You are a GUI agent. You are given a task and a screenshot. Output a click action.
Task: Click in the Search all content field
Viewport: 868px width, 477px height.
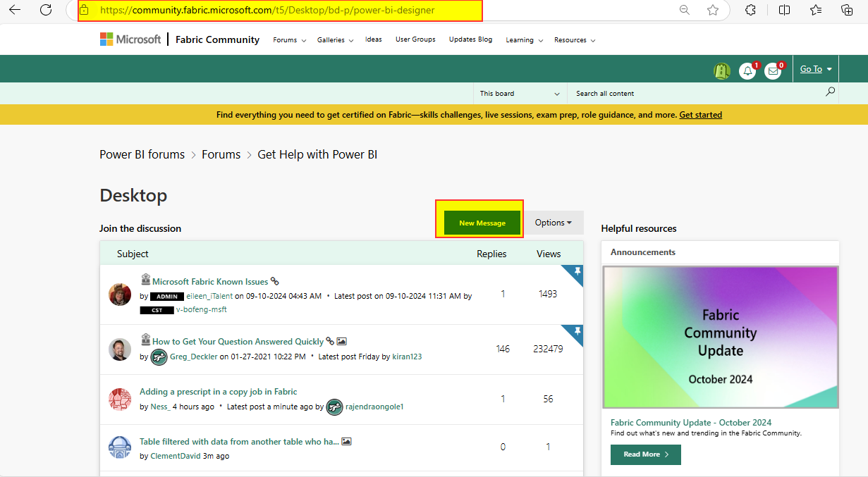click(x=695, y=93)
